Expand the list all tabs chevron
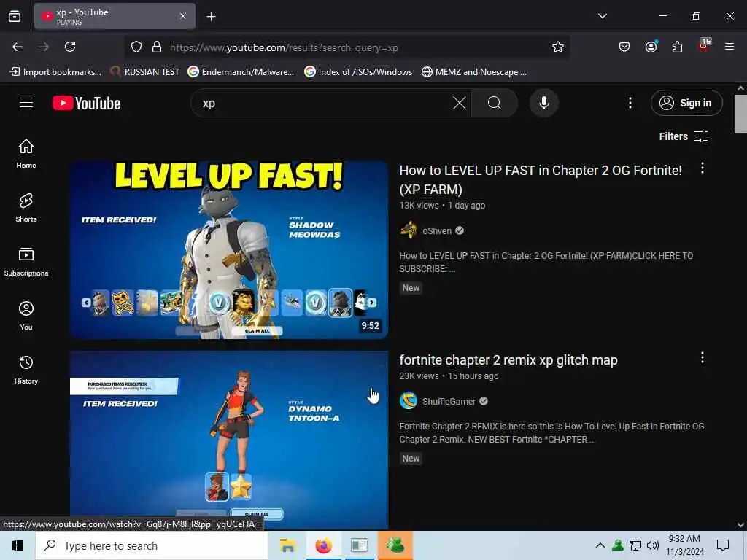 pos(602,16)
